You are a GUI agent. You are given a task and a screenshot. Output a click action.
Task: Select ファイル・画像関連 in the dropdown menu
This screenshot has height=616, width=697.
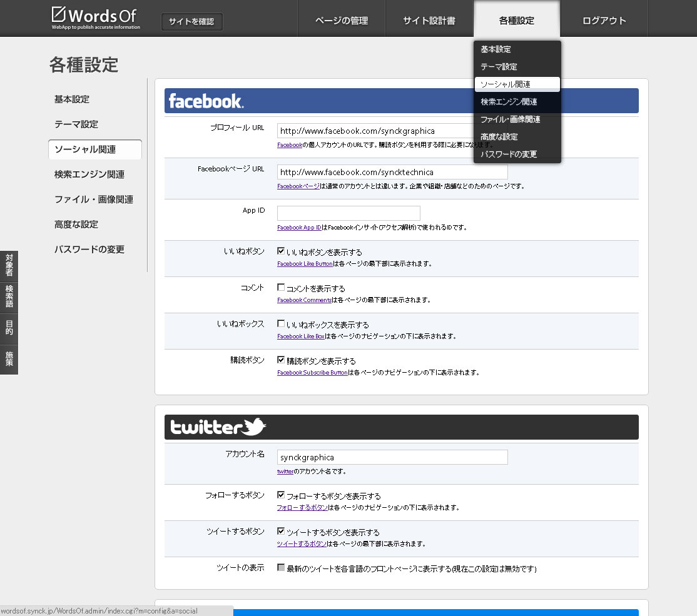pos(517,119)
